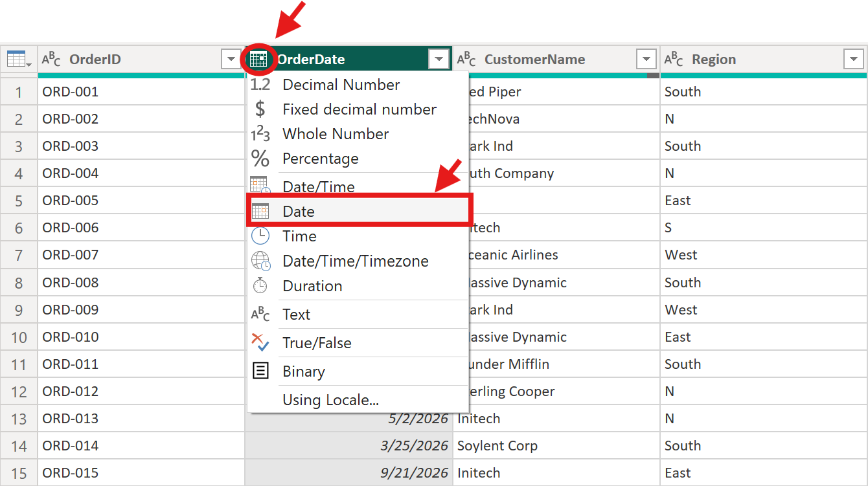Select True/False data type
The width and height of the screenshot is (868, 486).
point(358,343)
